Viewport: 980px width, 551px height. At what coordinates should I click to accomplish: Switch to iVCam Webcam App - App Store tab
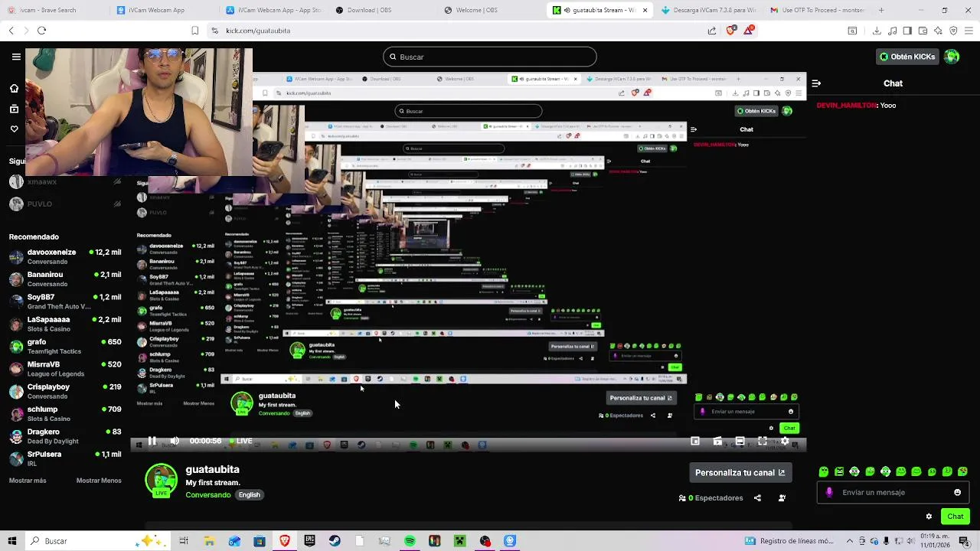(273, 10)
